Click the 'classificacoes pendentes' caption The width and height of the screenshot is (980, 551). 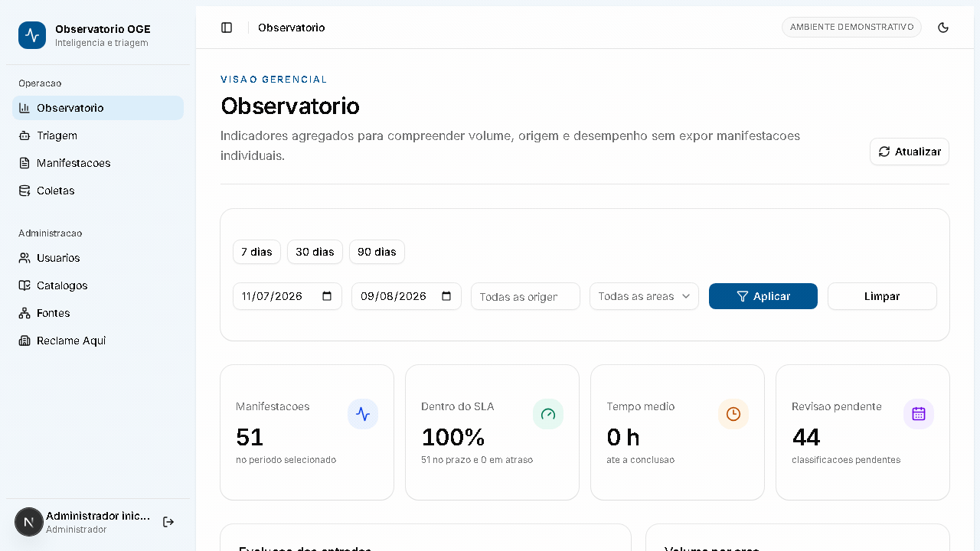click(846, 460)
